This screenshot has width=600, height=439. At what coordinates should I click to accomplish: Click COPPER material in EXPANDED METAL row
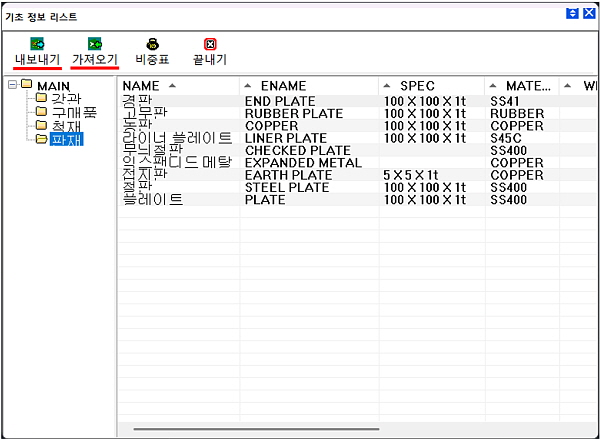[x=517, y=163]
